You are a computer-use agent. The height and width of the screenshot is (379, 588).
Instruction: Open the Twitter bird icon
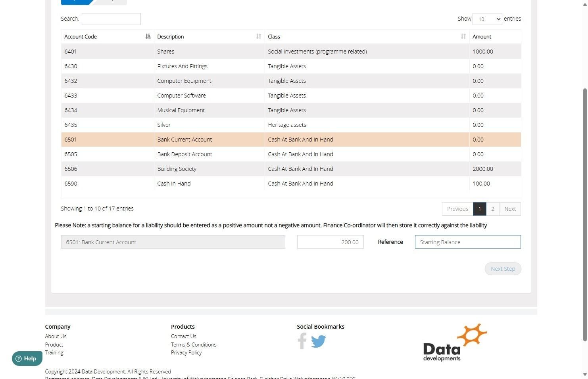point(318,341)
